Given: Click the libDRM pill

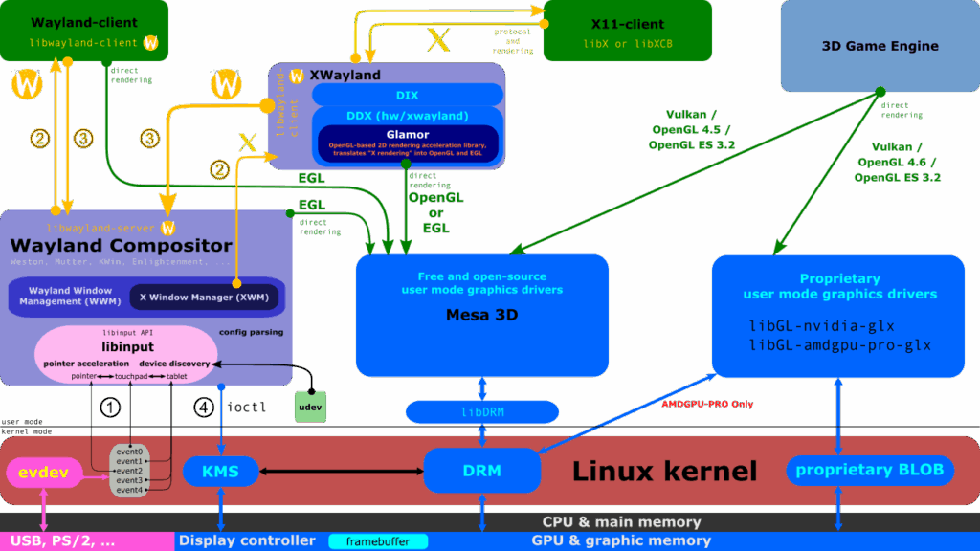Looking at the screenshot, I should (482, 412).
